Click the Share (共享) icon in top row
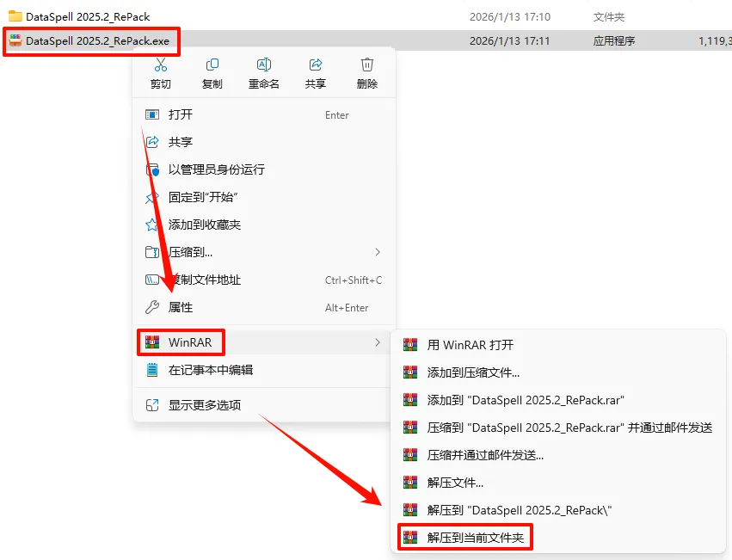The height and width of the screenshot is (560, 732). [x=316, y=65]
